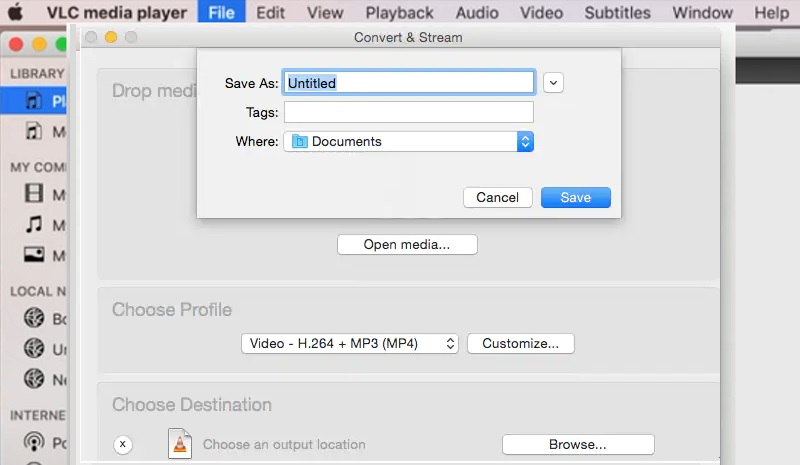Viewport: 800px width, 465px height.
Task: Click the Choose an output location text
Action: (x=284, y=445)
